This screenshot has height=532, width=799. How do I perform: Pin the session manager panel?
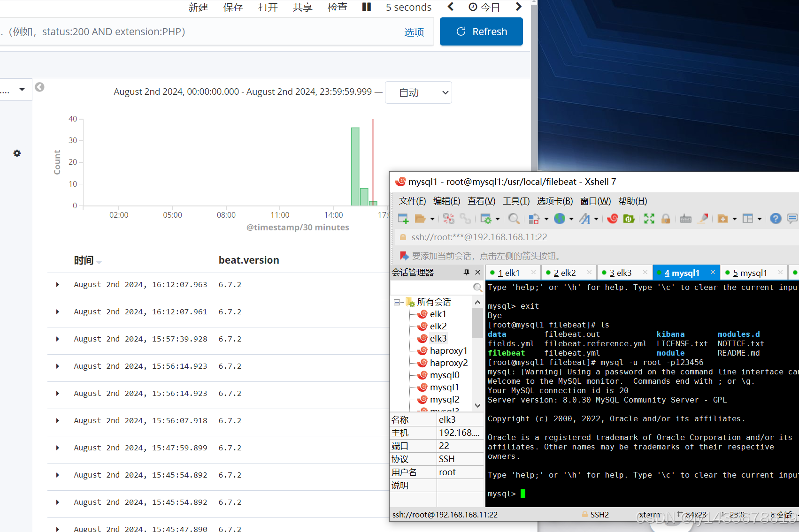click(x=466, y=273)
